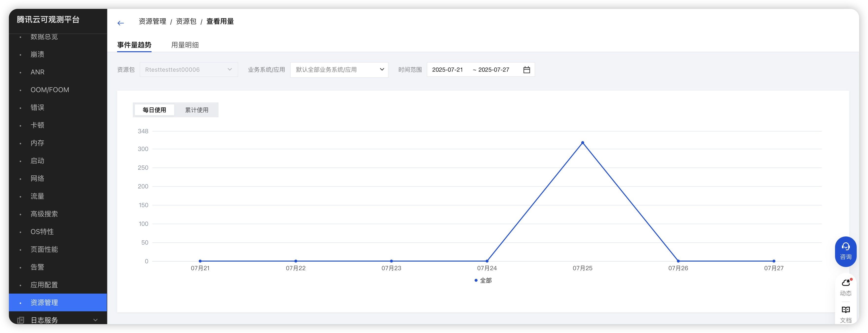Open the 咨询 support headset button

pos(845,251)
